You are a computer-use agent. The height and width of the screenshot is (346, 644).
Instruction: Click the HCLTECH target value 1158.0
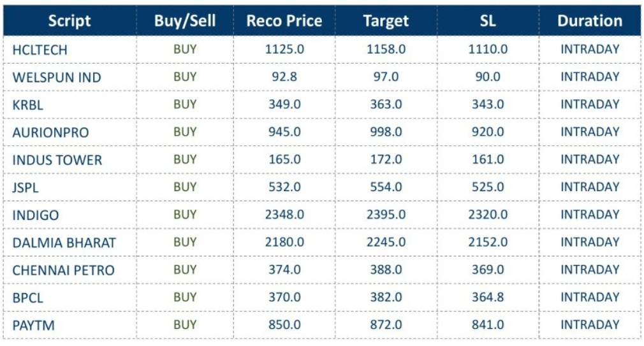[x=386, y=49]
